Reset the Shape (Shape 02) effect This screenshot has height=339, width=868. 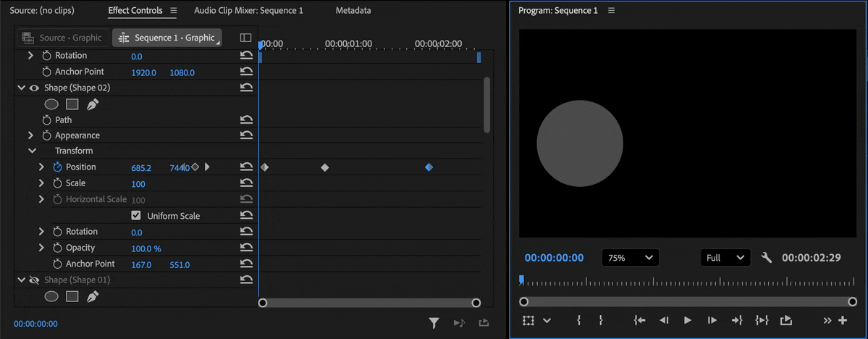(246, 88)
